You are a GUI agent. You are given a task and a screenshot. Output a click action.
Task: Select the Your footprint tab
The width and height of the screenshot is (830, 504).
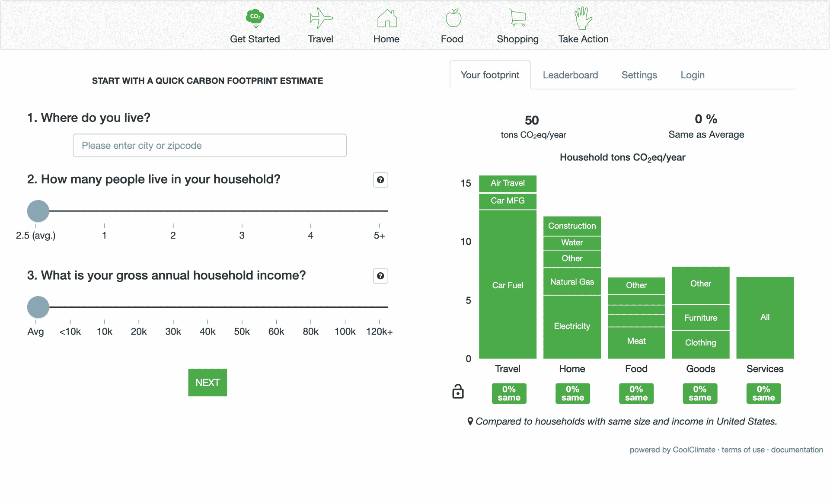490,75
